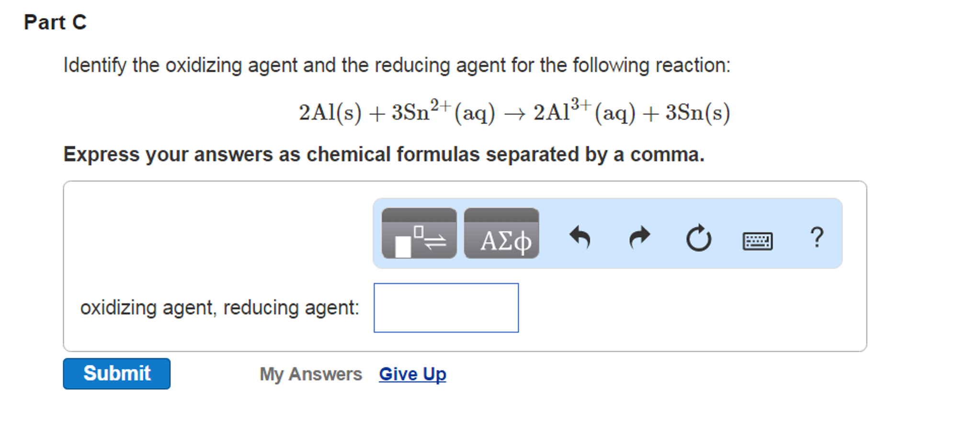Image resolution: width=980 pixels, height=425 pixels.
Task: Click the undo icon in the equation toolbar
Action: (581, 237)
